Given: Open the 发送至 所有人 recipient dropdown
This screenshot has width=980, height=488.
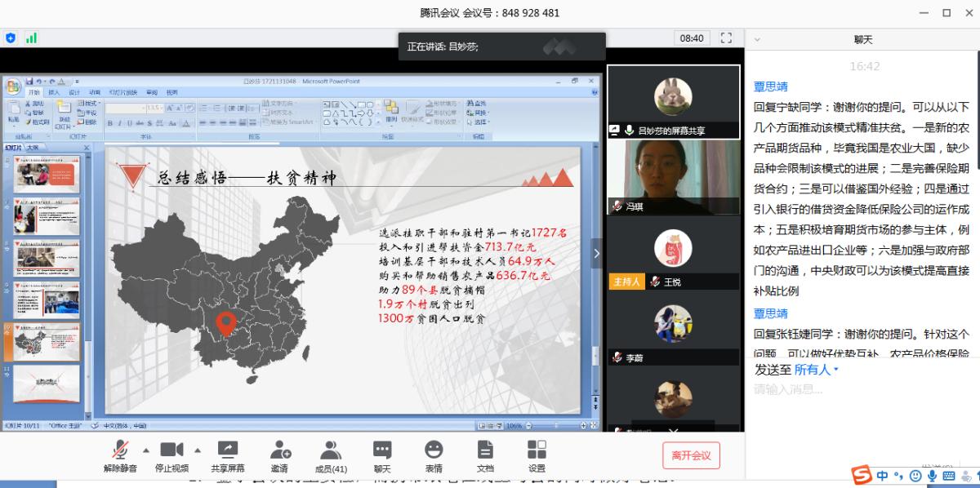Looking at the screenshot, I should [x=817, y=370].
